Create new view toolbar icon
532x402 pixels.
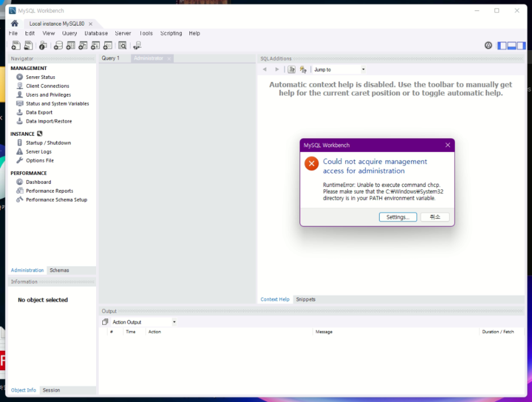pos(83,45)
